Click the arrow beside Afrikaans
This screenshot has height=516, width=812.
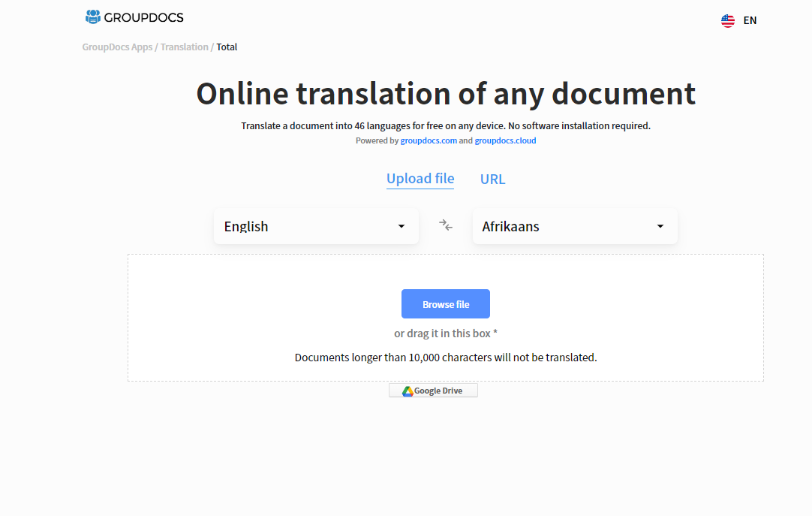coord(660,227)
